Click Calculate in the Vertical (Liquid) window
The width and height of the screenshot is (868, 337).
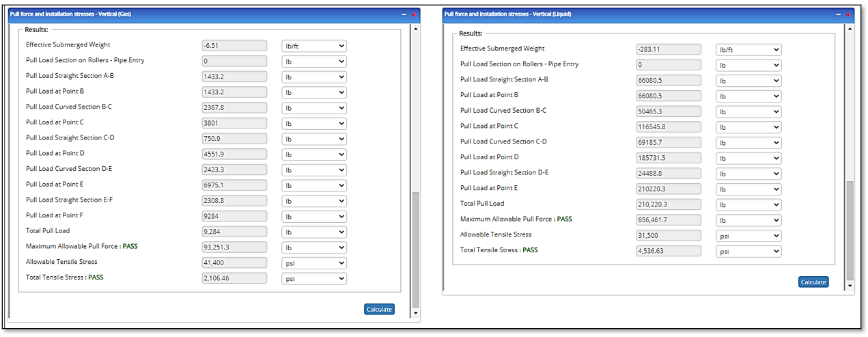813,282
